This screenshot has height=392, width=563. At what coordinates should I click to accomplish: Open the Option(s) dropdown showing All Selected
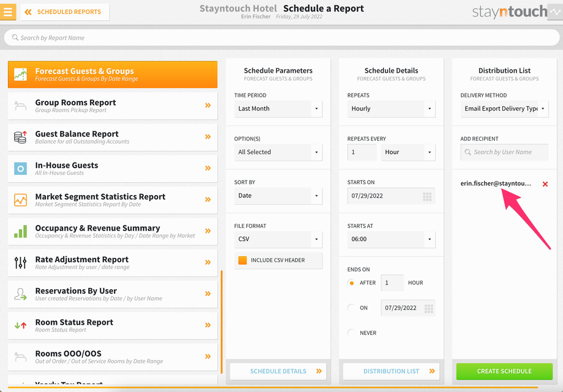coord(278,152)
